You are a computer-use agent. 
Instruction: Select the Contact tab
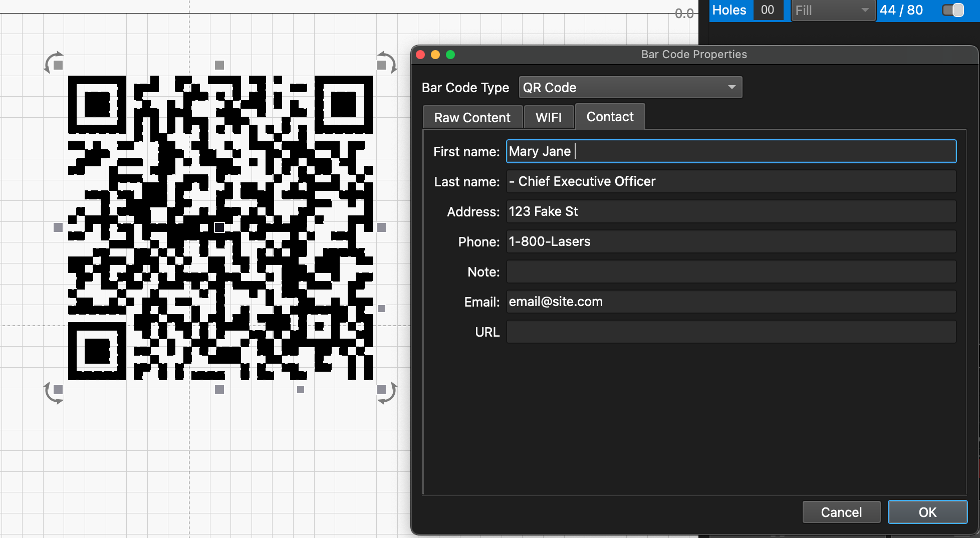pyautogui.click(x=610, y=117)
